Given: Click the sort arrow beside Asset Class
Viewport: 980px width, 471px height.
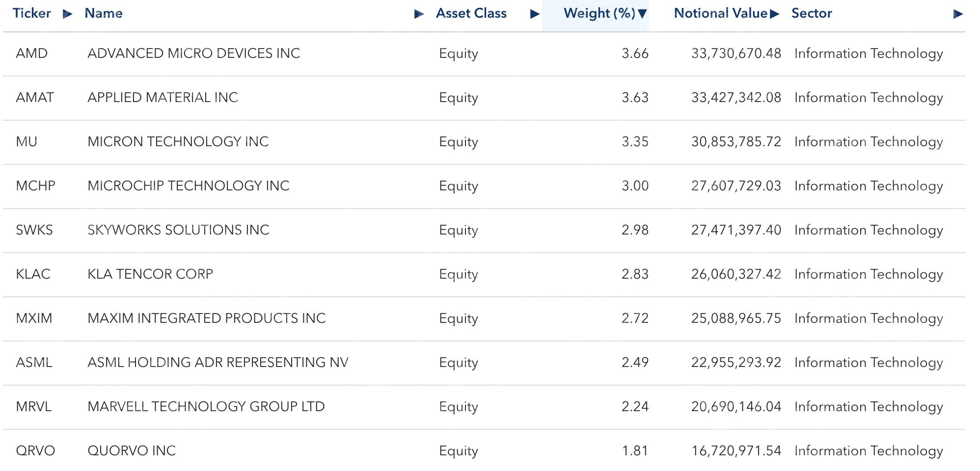Looking at the screenshot, I should 535,14.
